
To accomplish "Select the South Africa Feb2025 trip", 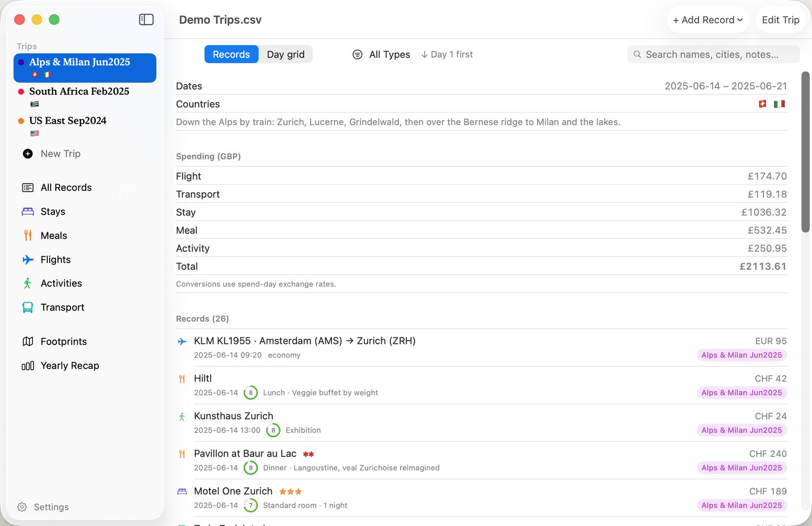I will point(85,97).
